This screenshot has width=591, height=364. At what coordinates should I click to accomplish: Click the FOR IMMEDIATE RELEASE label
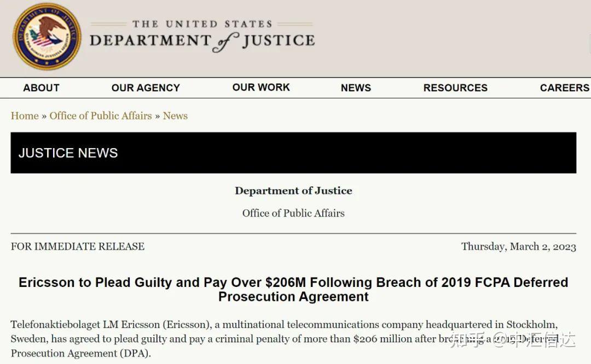[78, 246]
